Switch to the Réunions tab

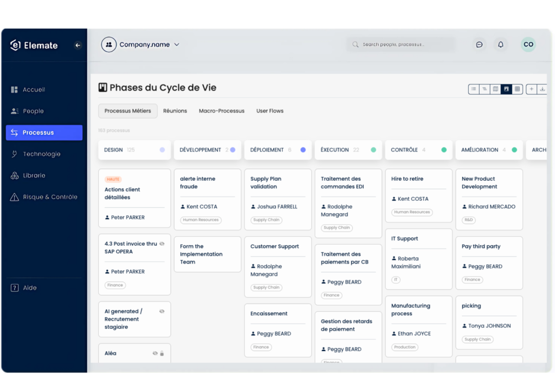tap(175, 110)
